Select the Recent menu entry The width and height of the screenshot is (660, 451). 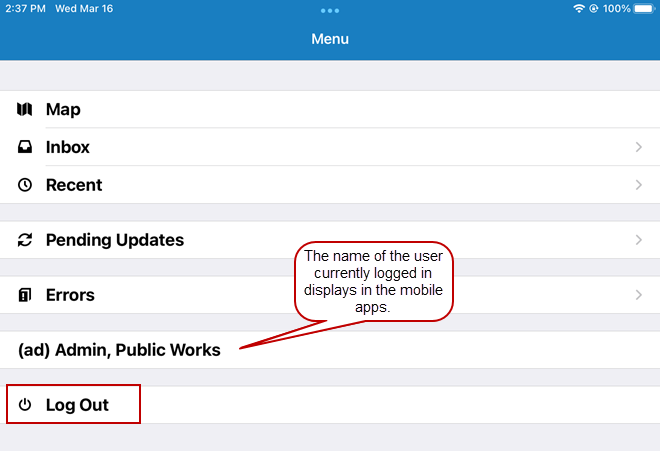click(74, 185)
